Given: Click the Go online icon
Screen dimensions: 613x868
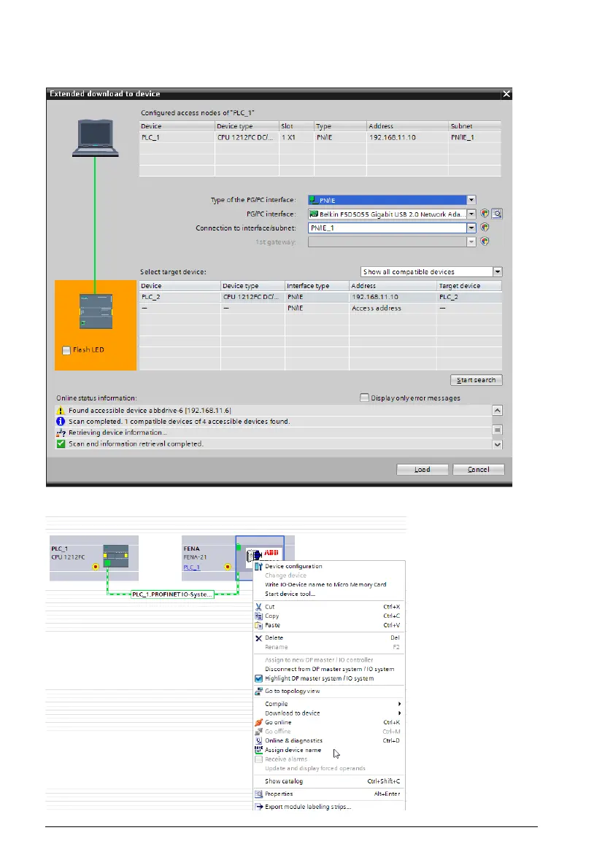Looking at the screenshot, I should [x=258, y=722].
